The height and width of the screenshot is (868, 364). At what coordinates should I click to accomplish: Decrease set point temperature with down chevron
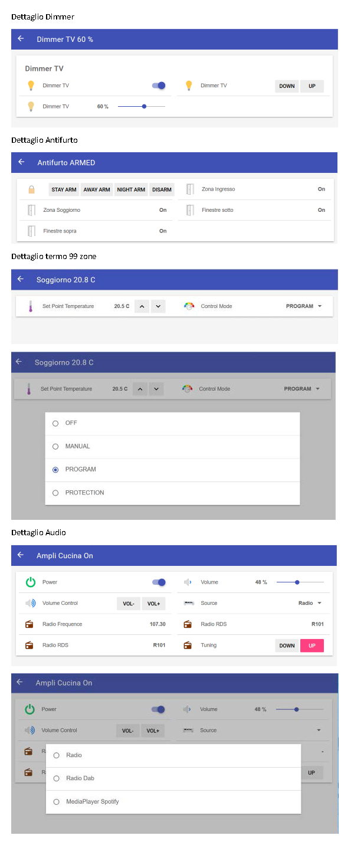point(157,306)
